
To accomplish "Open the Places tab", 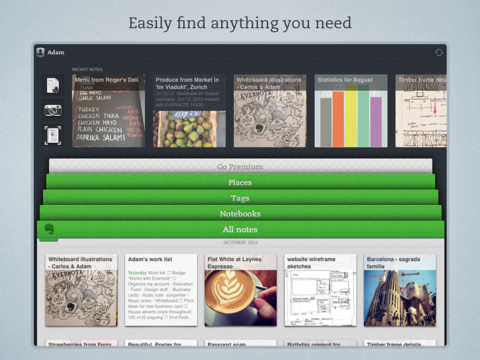I will coord(240,182).
